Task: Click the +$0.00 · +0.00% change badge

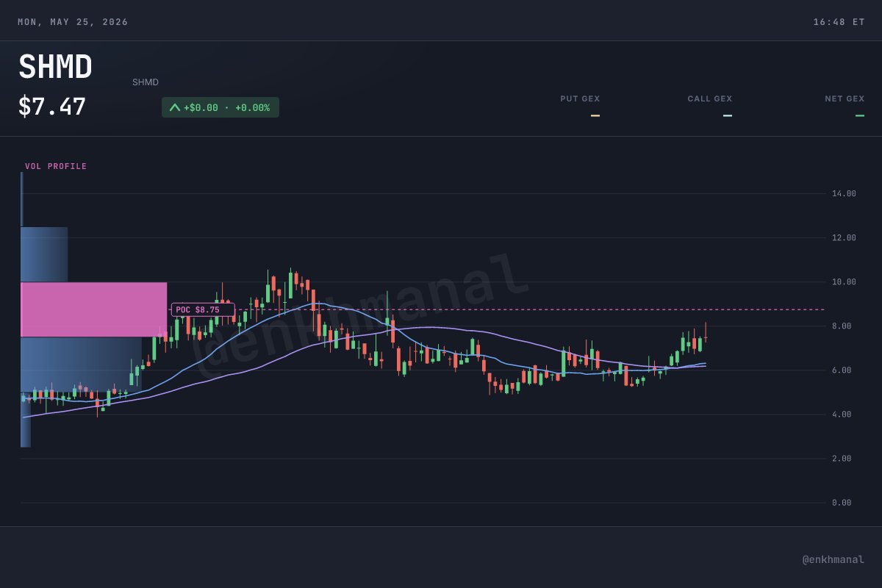Action: pyautogui.click(x=220, y=107)
